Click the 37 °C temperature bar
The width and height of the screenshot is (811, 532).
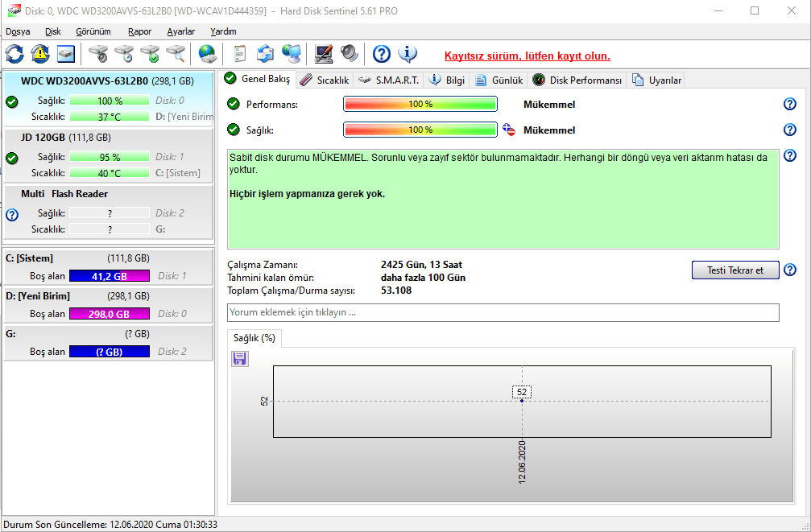point(110,117)
